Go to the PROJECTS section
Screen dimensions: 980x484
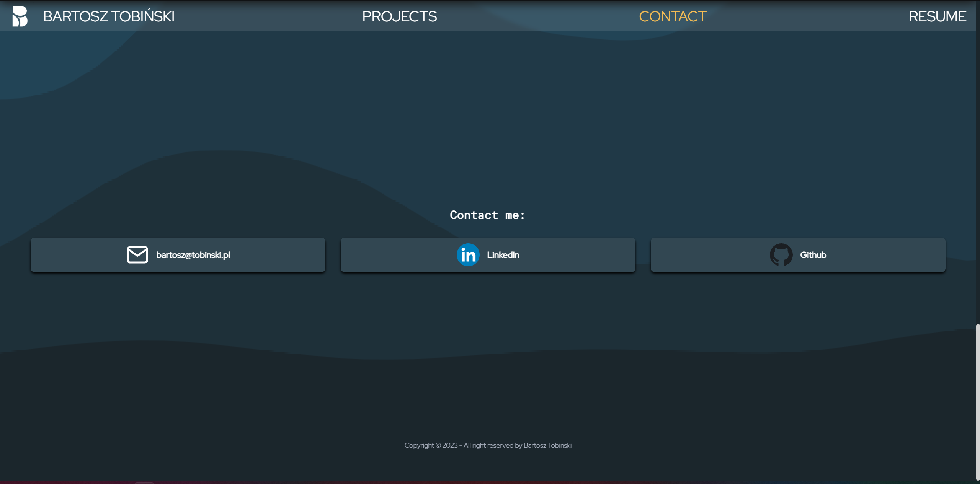(x=399, y=16)
